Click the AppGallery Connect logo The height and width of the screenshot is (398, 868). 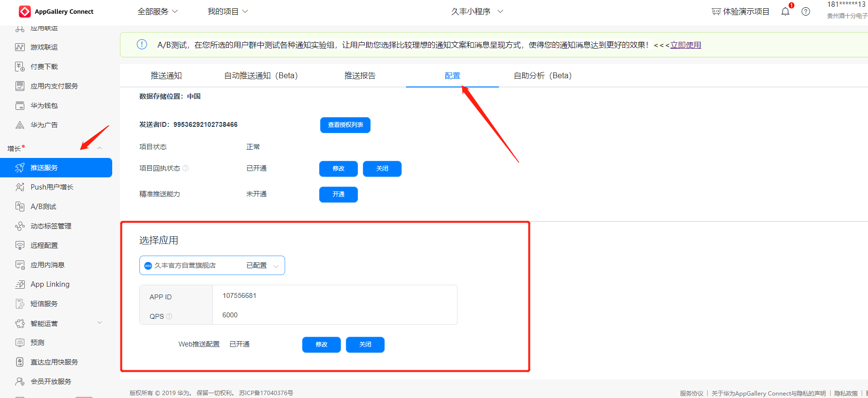pos(25,11)
